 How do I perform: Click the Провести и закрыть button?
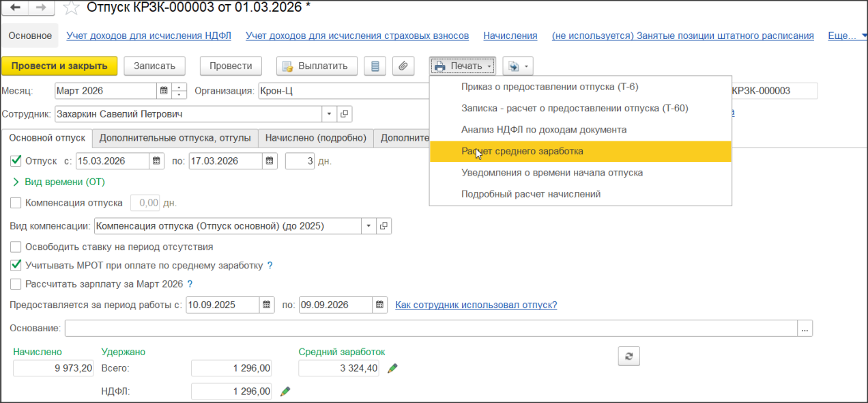point(60,66)
